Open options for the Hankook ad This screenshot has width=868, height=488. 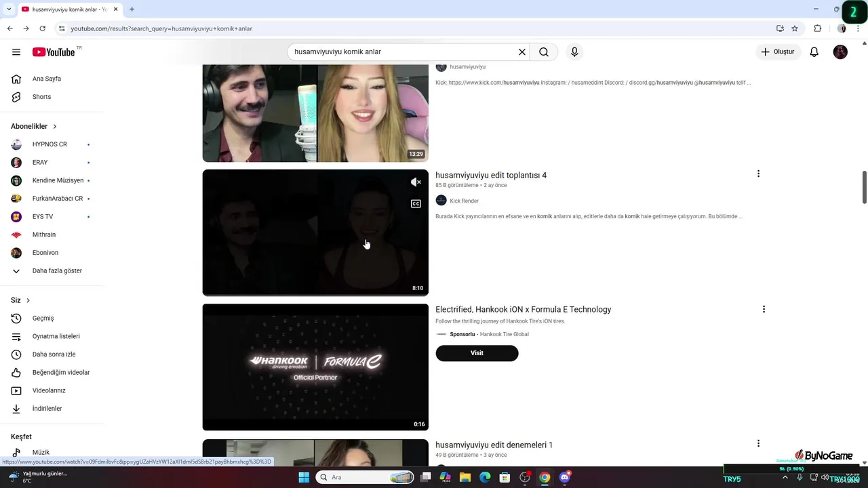coord(764,309)
